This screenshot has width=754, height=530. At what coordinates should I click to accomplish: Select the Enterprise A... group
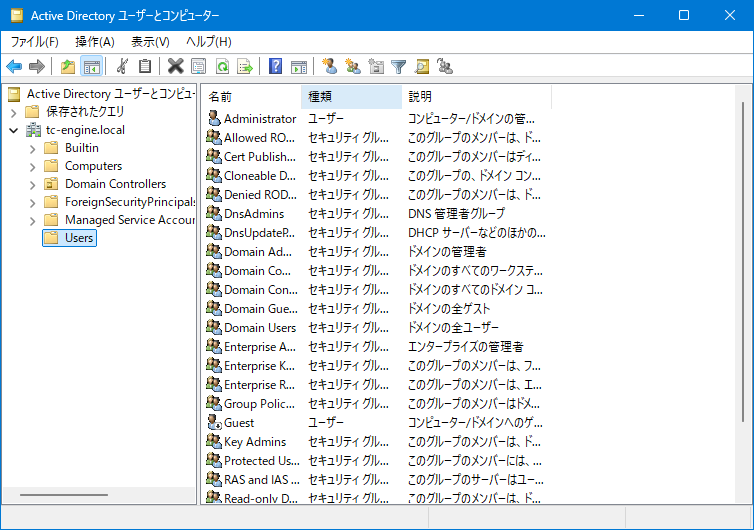point(260,346)
